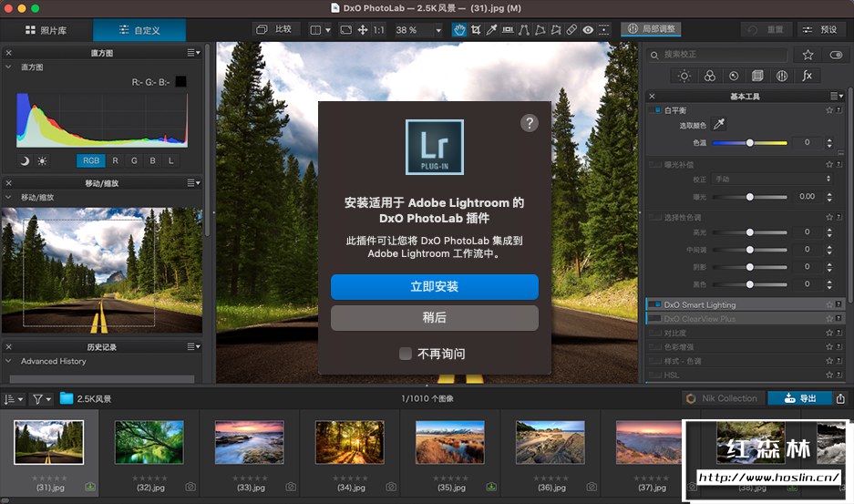Enable the 曝光补偿 correction

coord(654,164)
